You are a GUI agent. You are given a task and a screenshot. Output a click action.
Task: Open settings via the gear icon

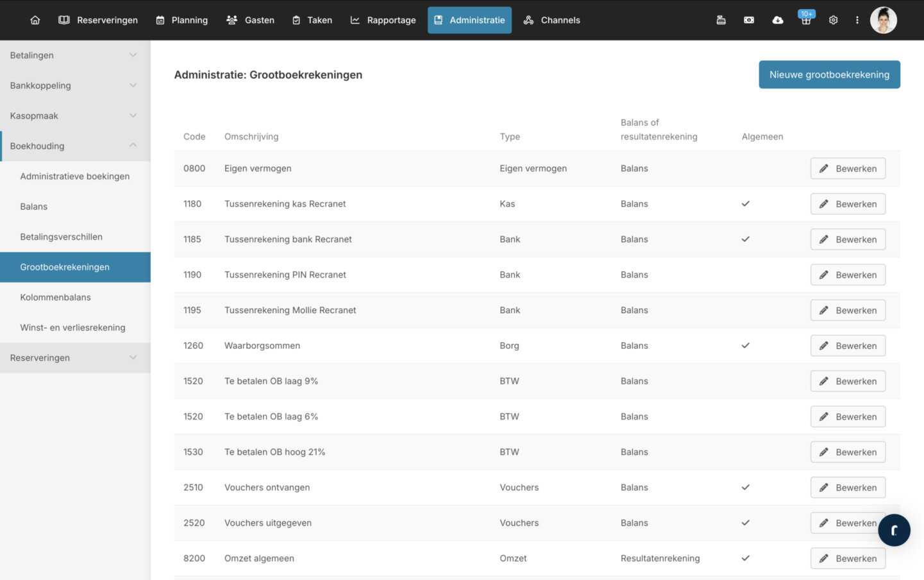pyautogui.click(x=833, y=20)
